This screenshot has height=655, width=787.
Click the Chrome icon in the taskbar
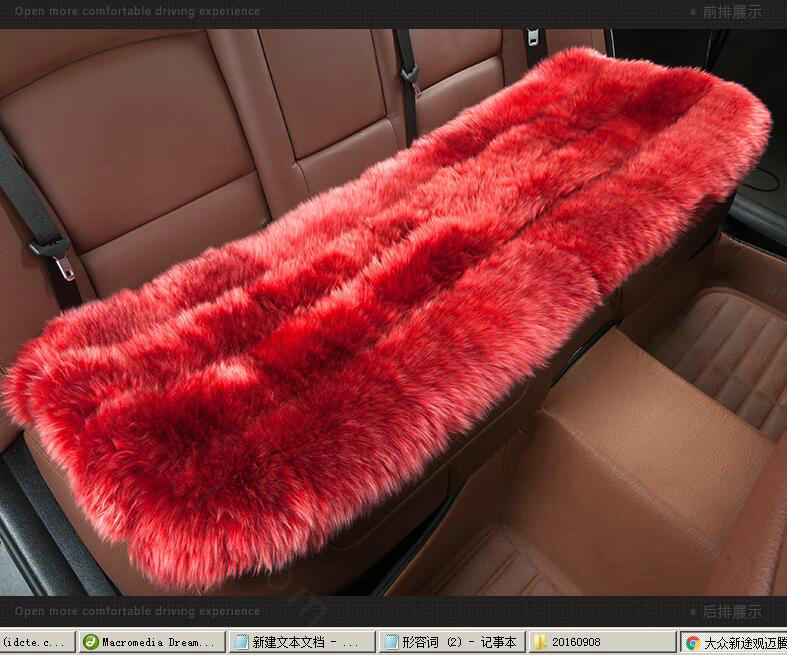693,642
